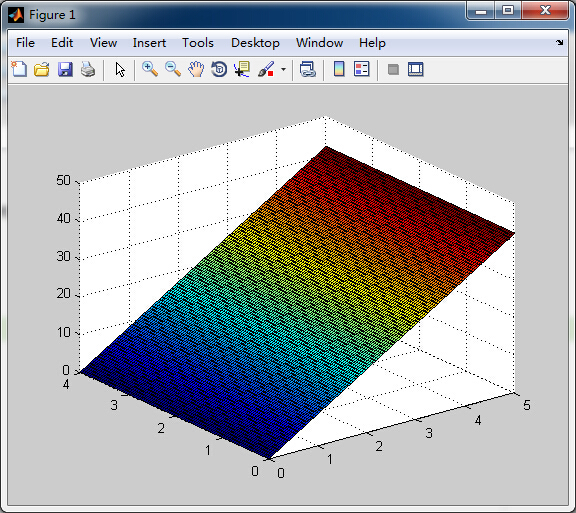Click the z-axis tick label 50

[63, 180]
